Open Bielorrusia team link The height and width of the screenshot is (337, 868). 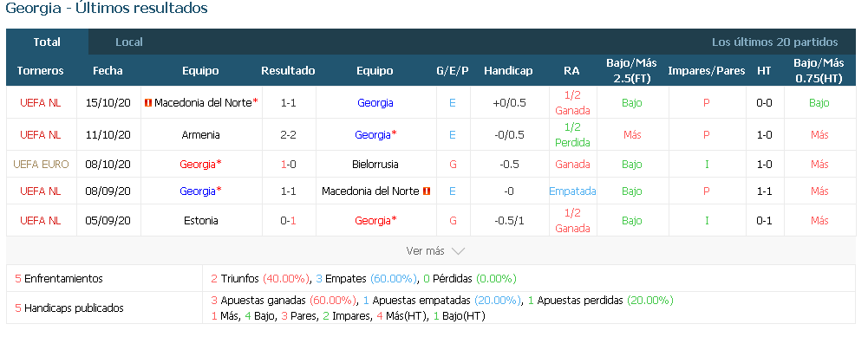coord(375,165)
